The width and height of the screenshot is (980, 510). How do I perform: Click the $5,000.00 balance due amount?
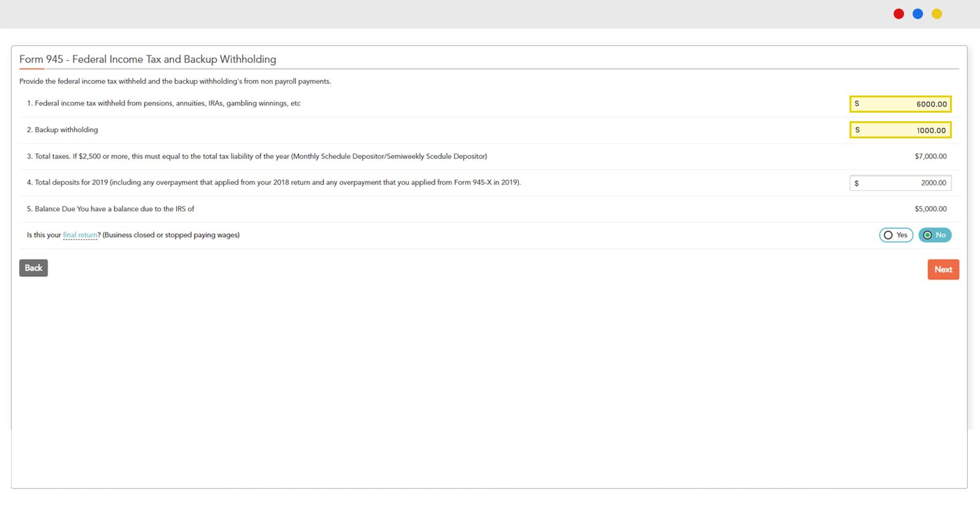(930, 209)
